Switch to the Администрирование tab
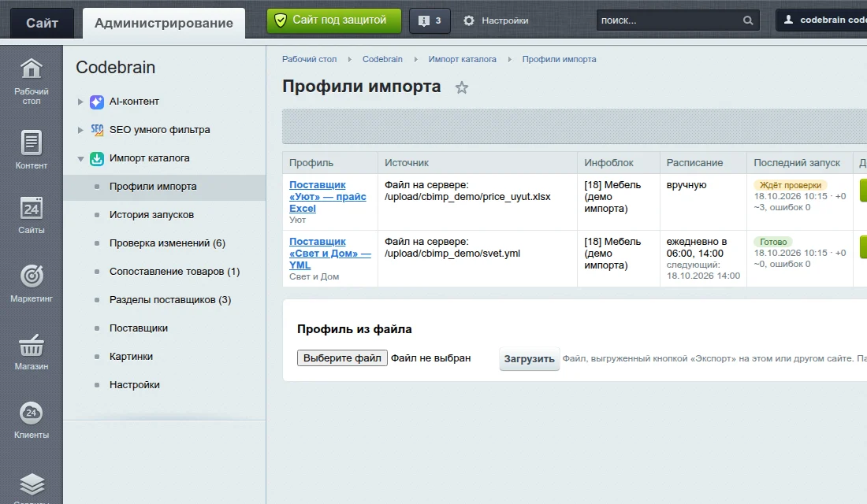The width and height of the screenshot is (867, 504). (x=164, y=23)
